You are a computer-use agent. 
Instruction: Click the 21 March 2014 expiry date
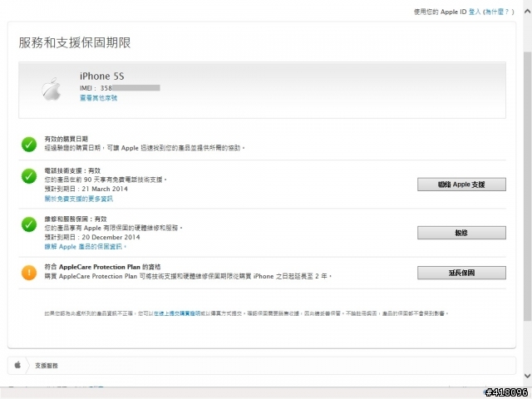(x=105, y=189)
